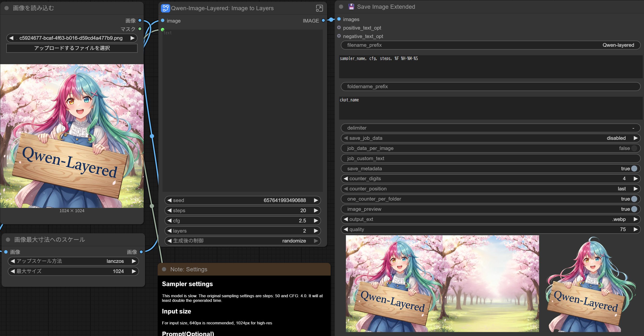
Task: Click the アップロードするファイルを選択 upload button
Action: click(72, 48)
